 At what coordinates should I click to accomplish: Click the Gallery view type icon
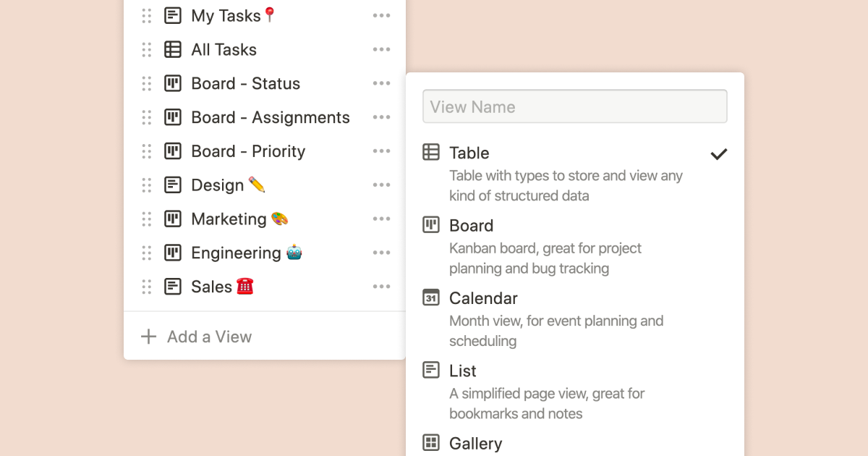coord(431,443)
